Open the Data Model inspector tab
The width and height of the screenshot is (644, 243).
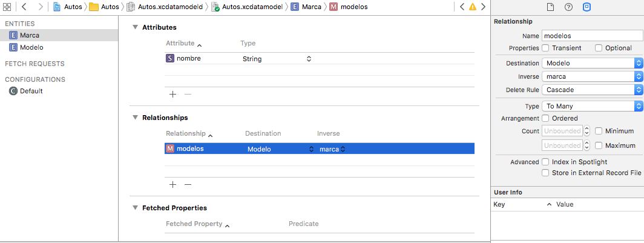(586, 7)
